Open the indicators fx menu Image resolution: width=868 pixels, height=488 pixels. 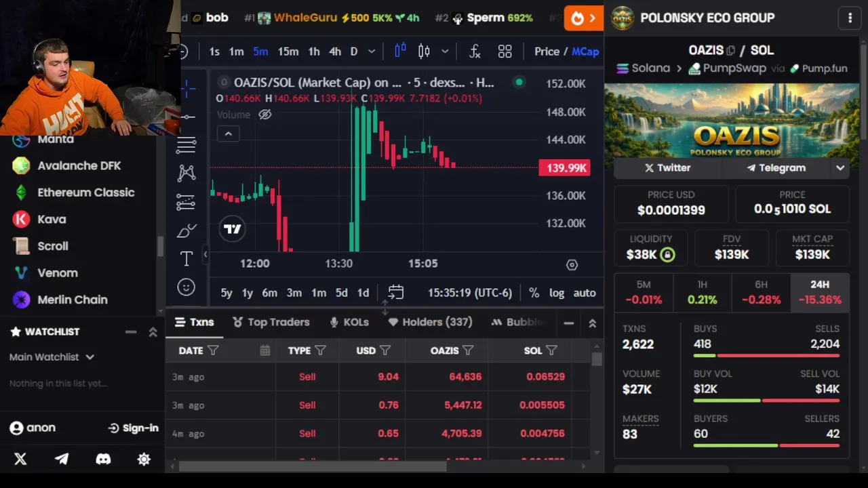pos(475,52)
